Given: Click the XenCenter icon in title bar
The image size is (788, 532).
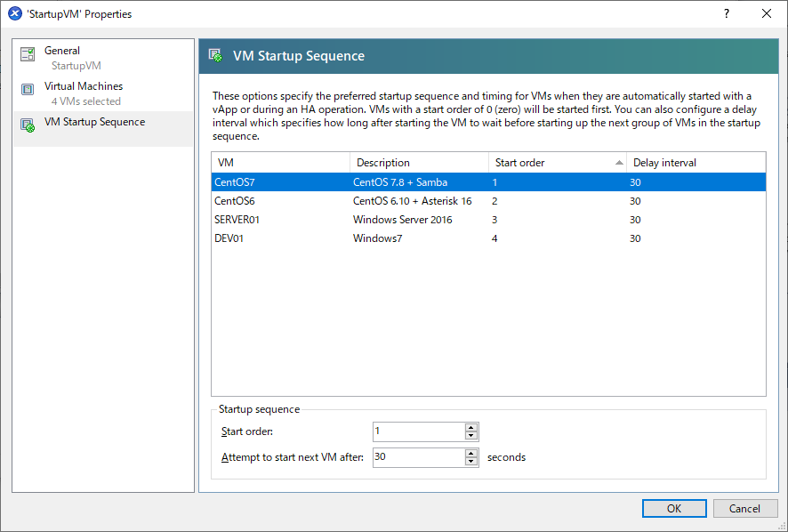Looking at the screenshot, I should 15,13.
